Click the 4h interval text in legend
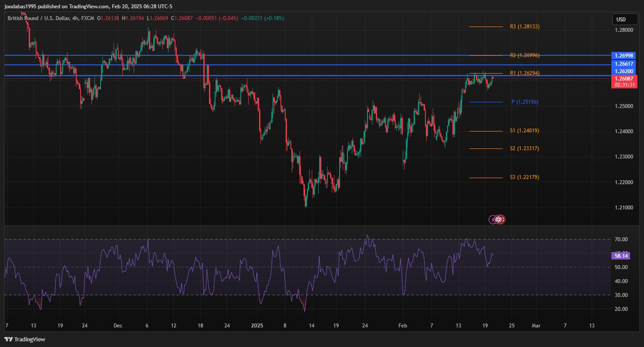The height and width of the screenshot is (347, 644). (74, 18)
